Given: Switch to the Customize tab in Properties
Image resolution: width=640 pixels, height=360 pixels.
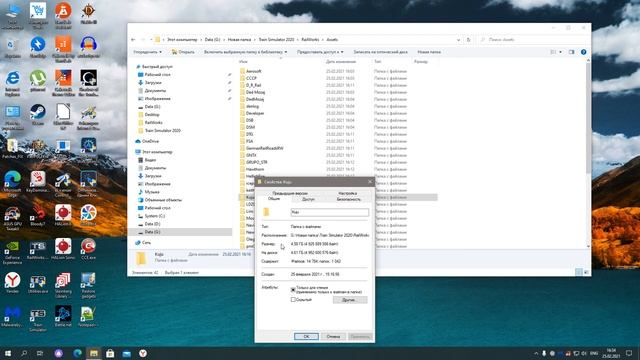Looking at the screenshot, I should [348, 193].
